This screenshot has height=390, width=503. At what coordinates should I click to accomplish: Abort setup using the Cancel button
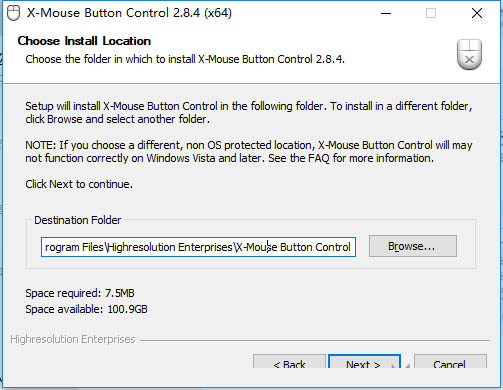pyautogui.click(x=450, y=362)
